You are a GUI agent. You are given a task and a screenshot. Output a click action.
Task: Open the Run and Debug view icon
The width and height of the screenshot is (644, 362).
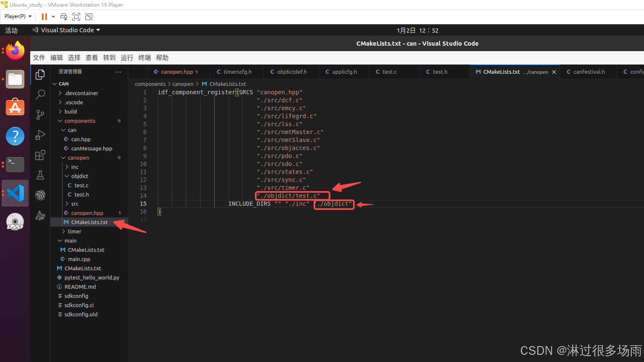click(x=40, y=135)
